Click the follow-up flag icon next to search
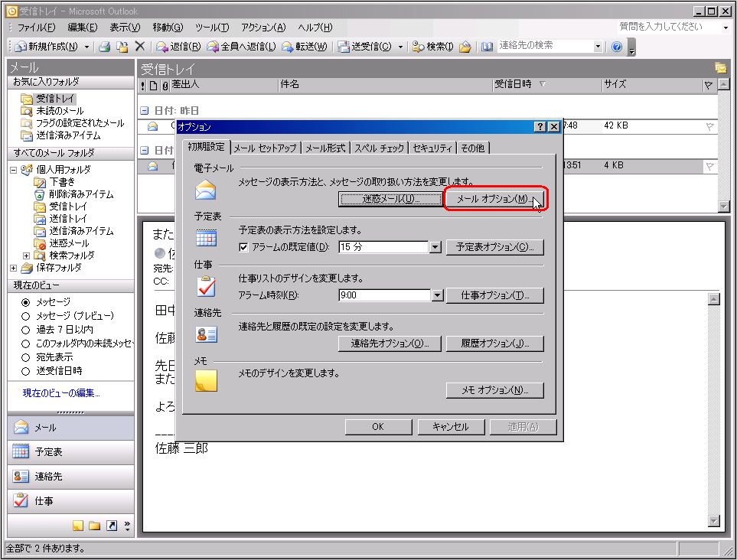 (x=465, y=47)
